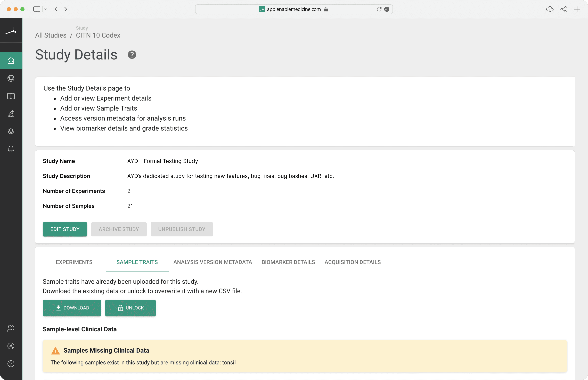
Task: Open the Home sidebar icon
Action: 11,60
